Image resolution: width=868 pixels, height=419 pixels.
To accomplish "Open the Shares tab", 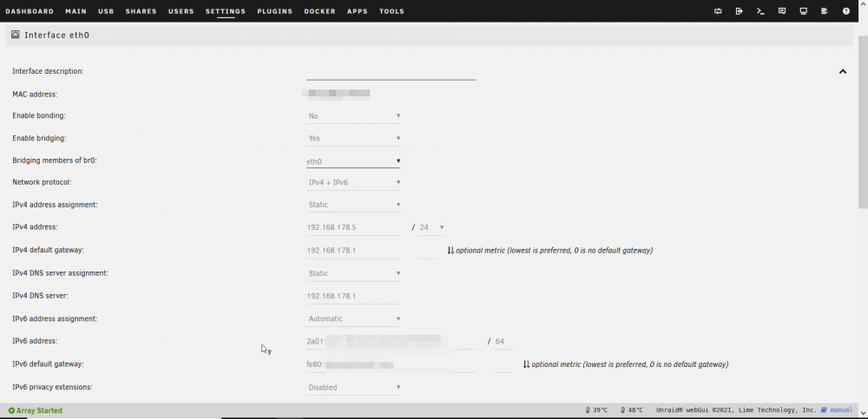I will point(141,11).
